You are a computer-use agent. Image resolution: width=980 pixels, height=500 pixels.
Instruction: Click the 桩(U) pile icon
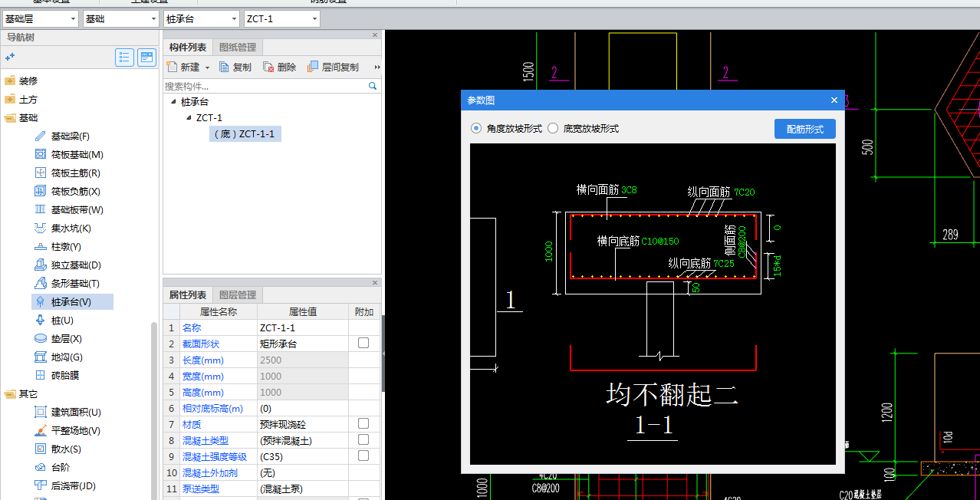pos(41,321)
